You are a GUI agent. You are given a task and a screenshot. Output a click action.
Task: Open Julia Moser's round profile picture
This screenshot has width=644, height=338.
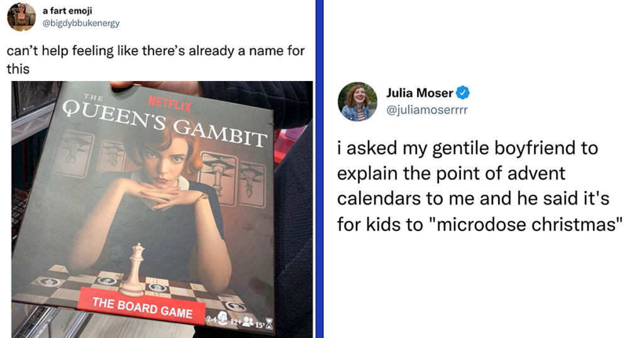(x=357, y=101)
